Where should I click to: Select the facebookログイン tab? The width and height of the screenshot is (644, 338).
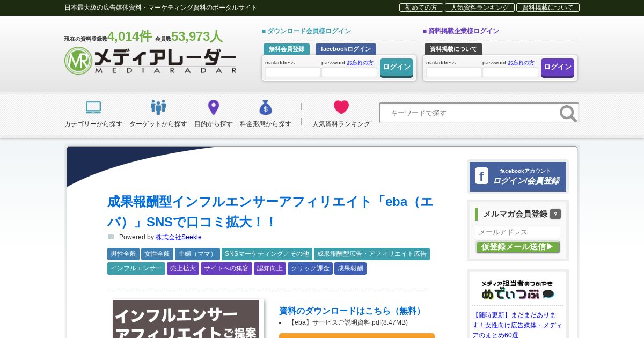(x=346, y=49)
